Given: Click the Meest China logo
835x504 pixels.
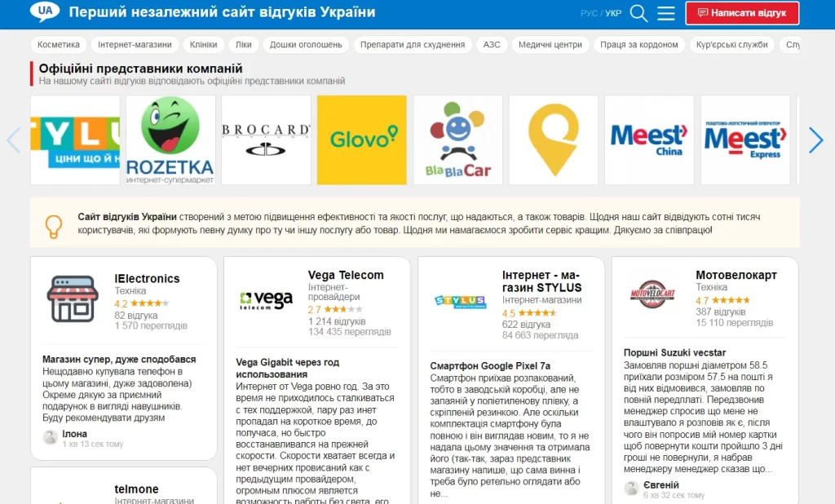Looking at the screenshot, I should pyautogui.click(x=650, y=139).
